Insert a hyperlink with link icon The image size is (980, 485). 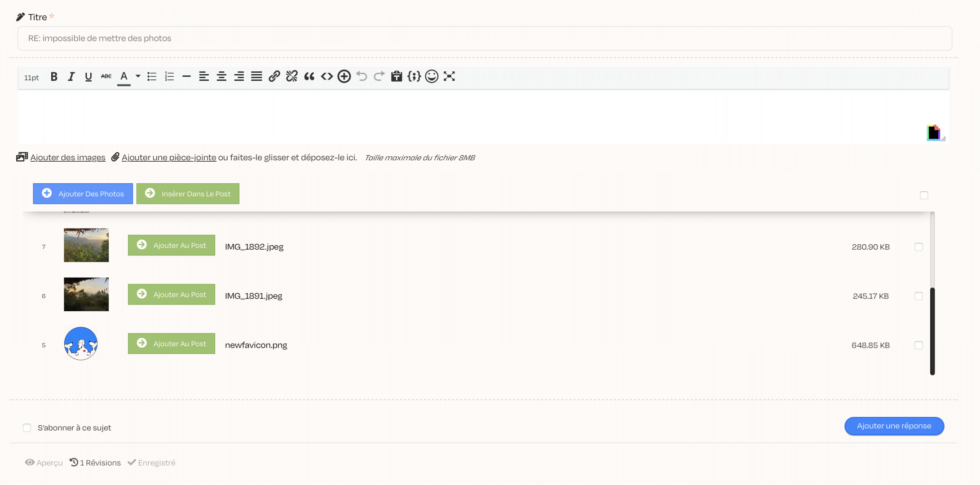click(274, 77)
